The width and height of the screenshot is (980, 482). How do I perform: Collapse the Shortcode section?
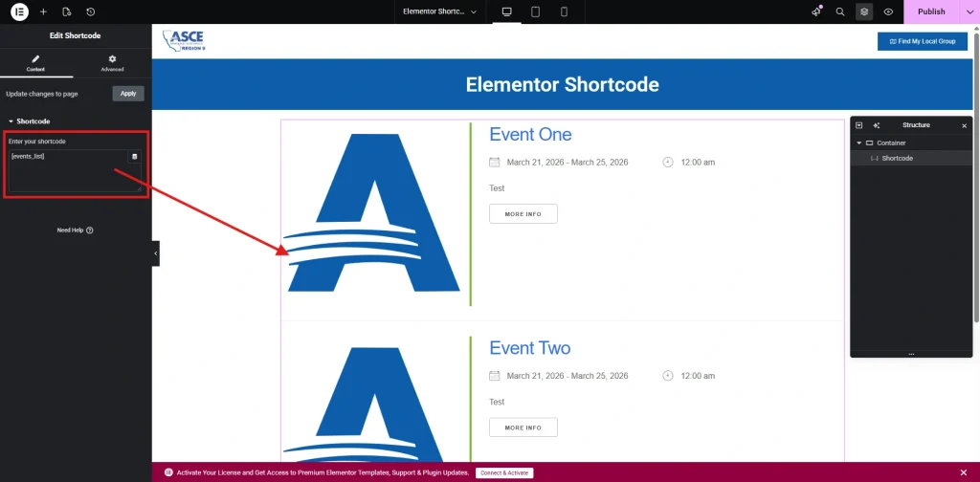click(x=29, y=121)
